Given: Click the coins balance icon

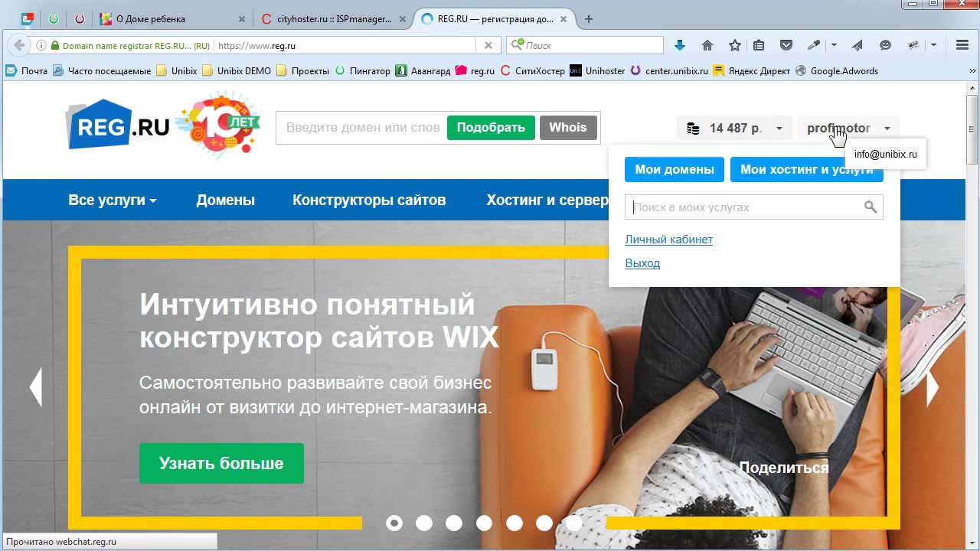Looking at the screenshot, I should coord(693,128).
